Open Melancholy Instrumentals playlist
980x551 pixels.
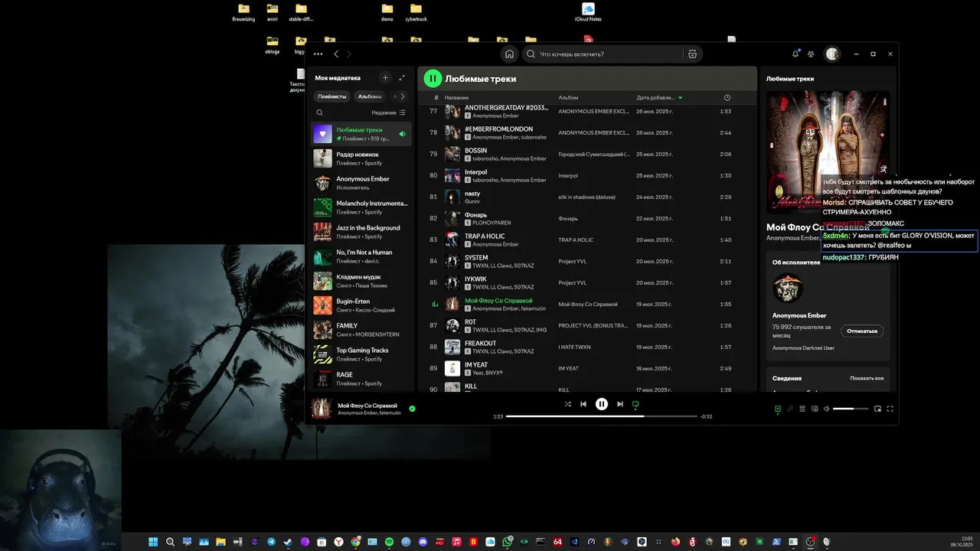[x=361, y=207]
